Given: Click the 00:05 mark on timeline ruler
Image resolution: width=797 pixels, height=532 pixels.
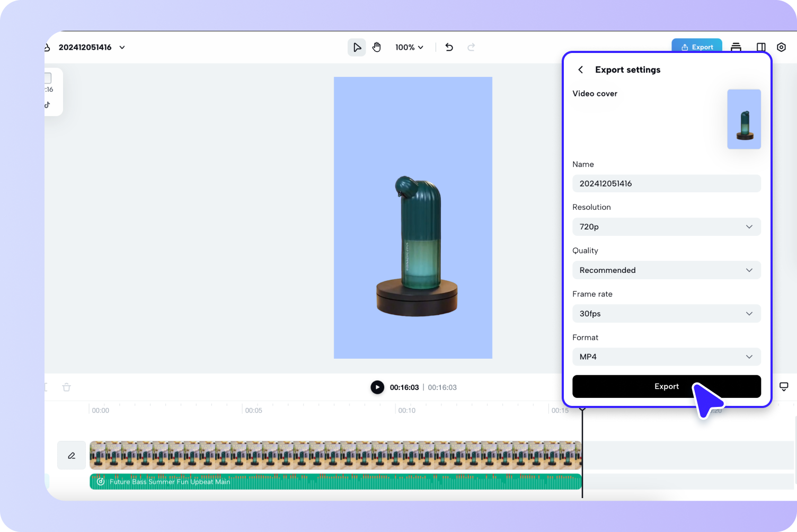Looking at the screenshot, I should pyautogui.click(x=253, y=410).
